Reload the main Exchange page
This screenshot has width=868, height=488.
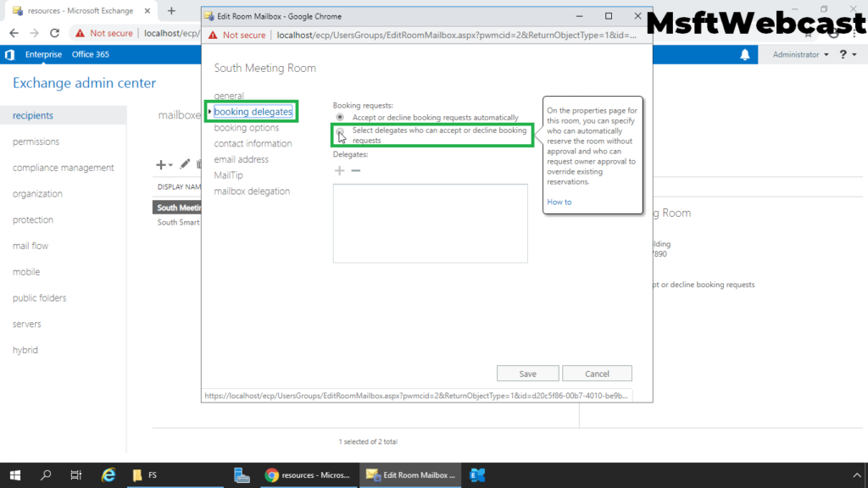point(55,33)
